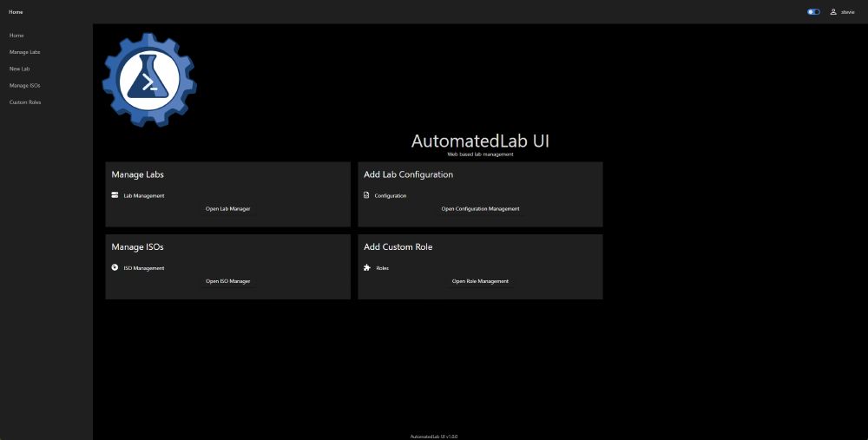This screenshot has width=868, height=440.
Task: Click the Add Custom Role card heading
Action: point(398,246)
